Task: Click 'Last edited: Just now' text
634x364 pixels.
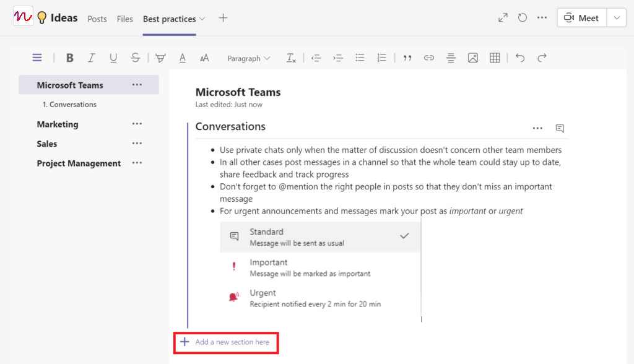Action: pyautogui.click(x=229, y=105)
